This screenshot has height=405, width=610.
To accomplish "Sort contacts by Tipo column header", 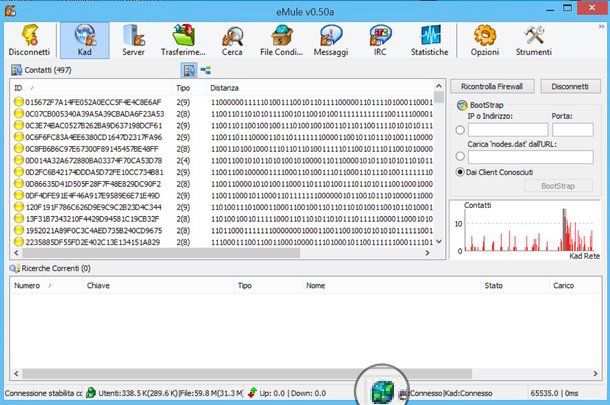I will (189, 88).
